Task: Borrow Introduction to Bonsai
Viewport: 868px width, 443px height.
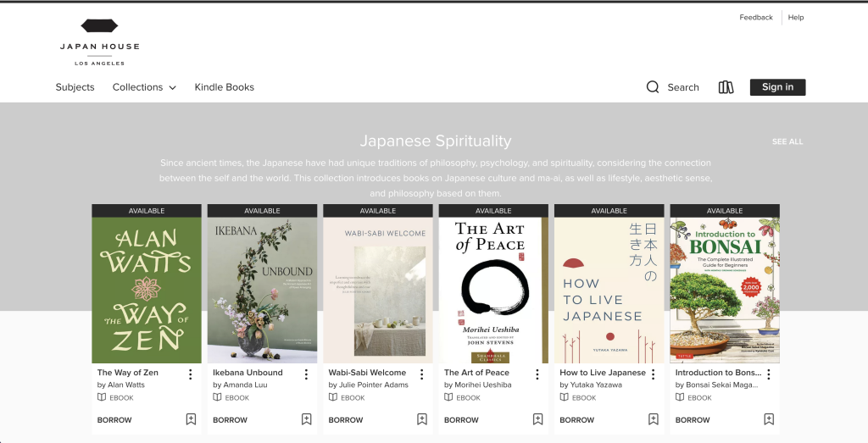Action: pos(693,420)
